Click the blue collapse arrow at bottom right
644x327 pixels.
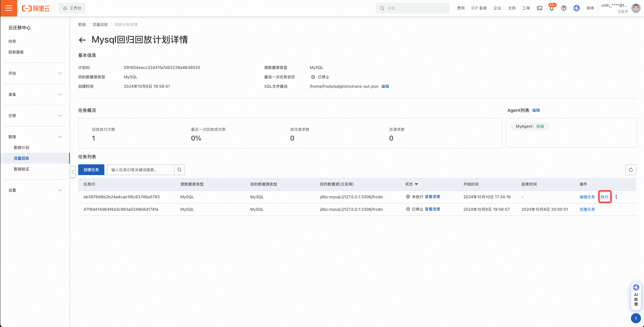(636, 318)
